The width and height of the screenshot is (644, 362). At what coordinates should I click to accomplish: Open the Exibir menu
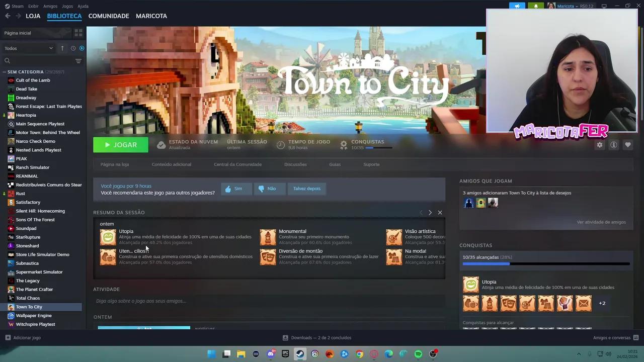[33, 6]
